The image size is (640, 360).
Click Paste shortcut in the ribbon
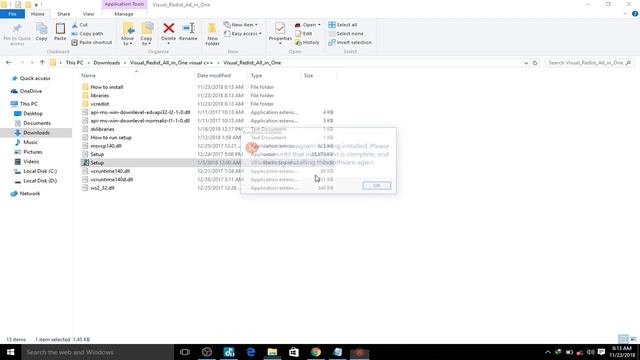[92, 42]
